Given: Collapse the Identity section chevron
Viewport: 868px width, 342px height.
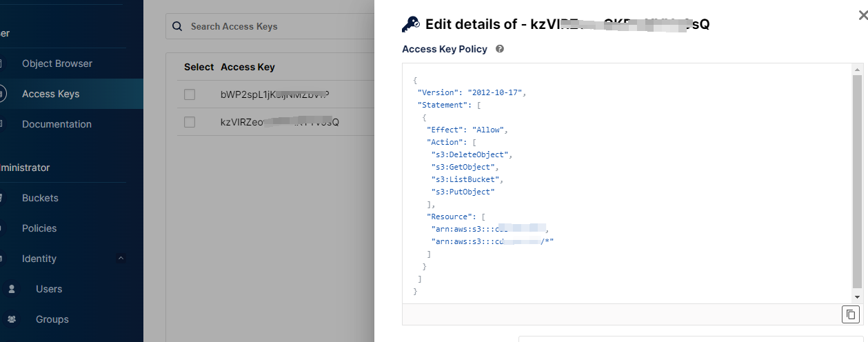Looking at the screenshot, I should 121,259.
